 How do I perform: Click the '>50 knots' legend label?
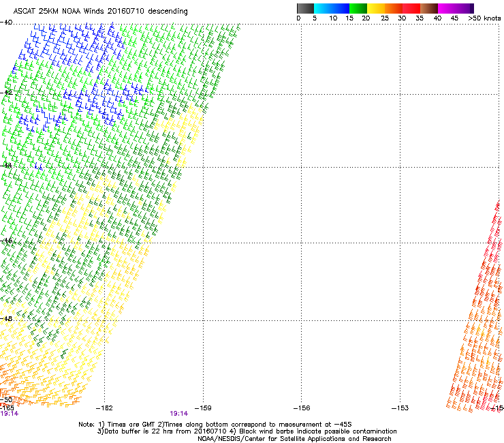[x=484, y=18]
